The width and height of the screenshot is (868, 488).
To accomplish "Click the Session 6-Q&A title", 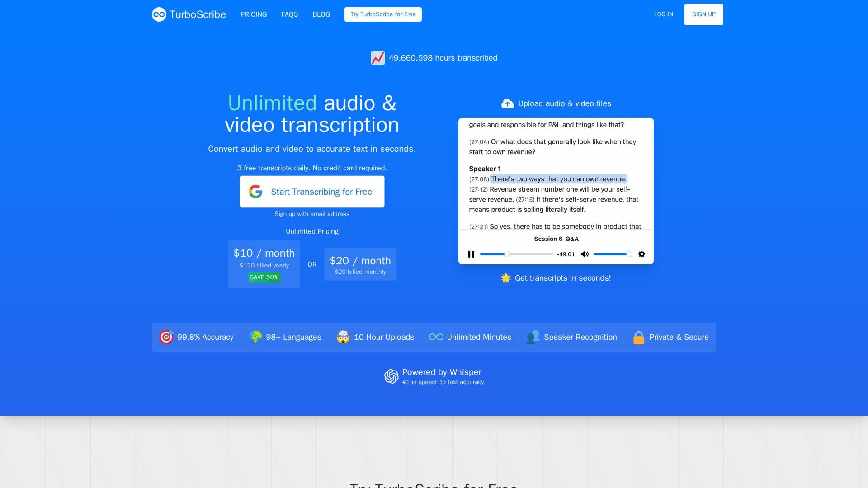I will click(556, 239).
